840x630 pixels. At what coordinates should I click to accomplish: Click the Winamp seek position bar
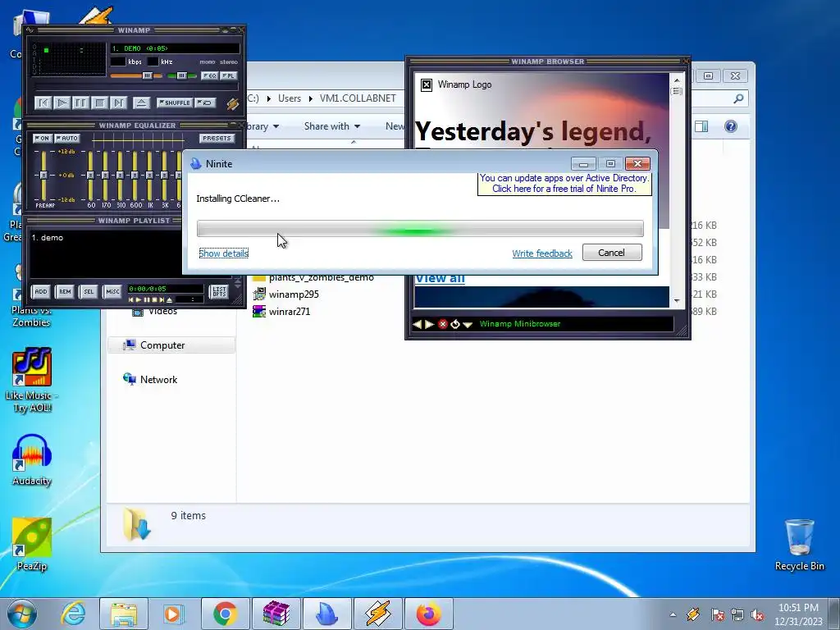[137, 87]
